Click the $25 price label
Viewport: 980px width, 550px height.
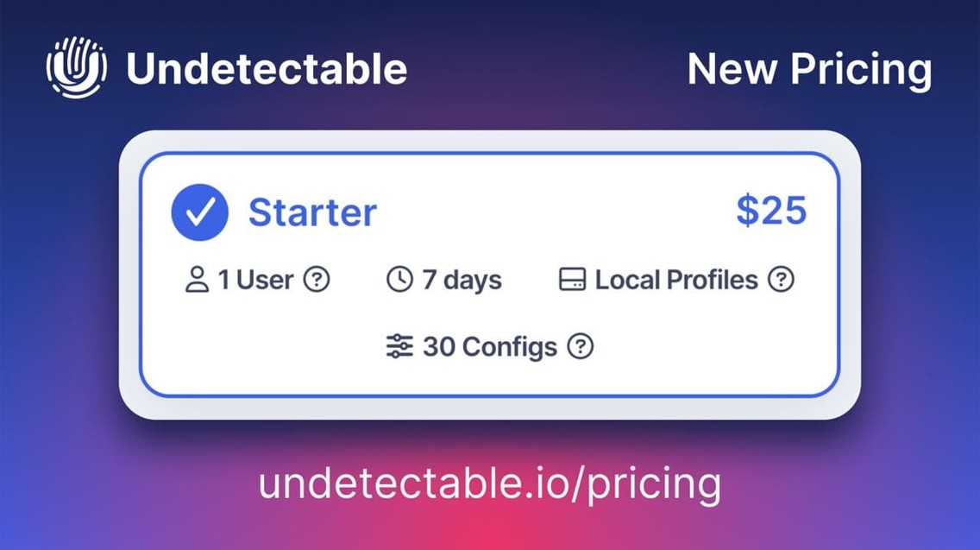point(771,210)
